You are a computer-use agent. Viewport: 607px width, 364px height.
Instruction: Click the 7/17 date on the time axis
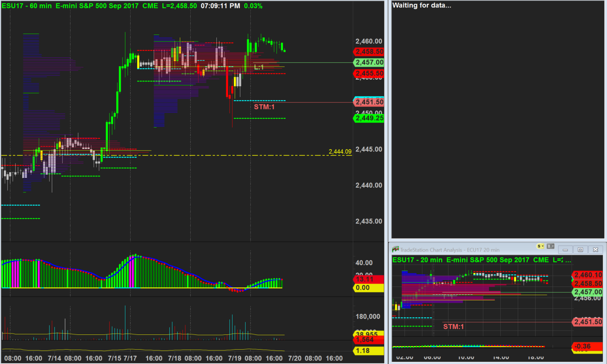click(x=130, y=358)
